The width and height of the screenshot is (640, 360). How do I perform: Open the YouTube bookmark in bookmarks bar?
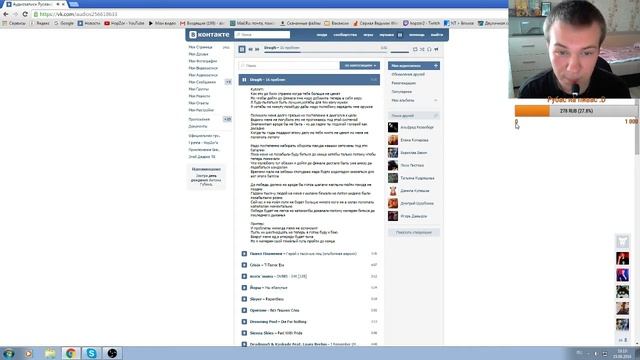124,23
